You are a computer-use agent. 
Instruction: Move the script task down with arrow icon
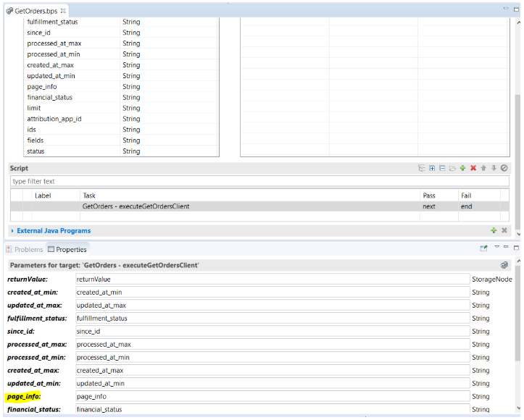(494, 168)
